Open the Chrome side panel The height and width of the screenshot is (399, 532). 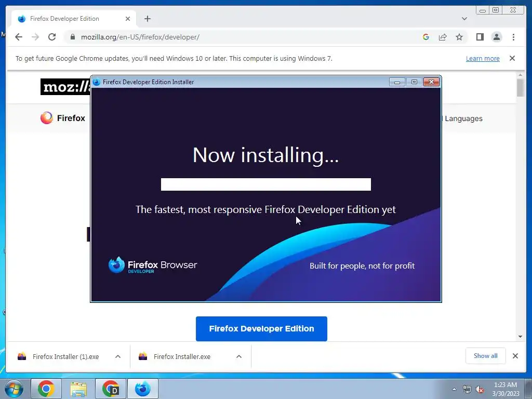480,37
